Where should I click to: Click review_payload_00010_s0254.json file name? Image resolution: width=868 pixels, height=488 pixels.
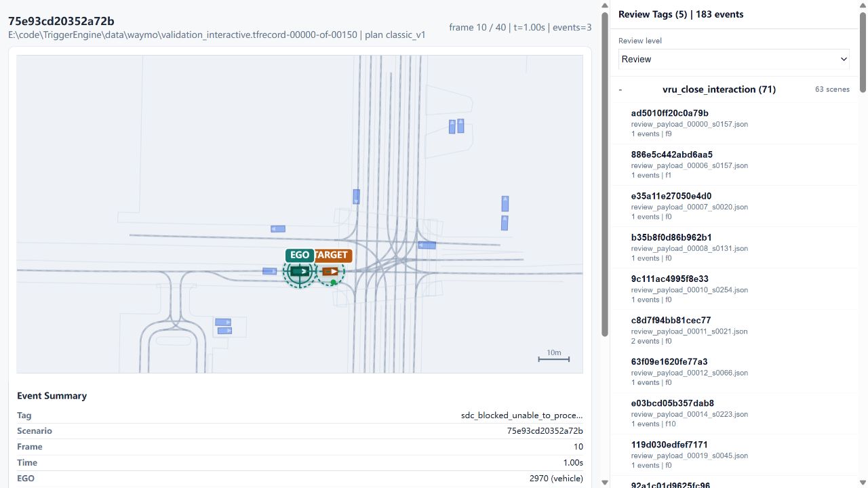coord(689,289)
